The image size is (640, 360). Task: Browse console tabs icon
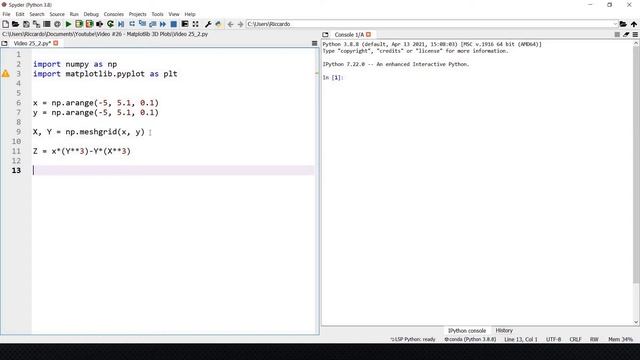click(x=325, y=35)
